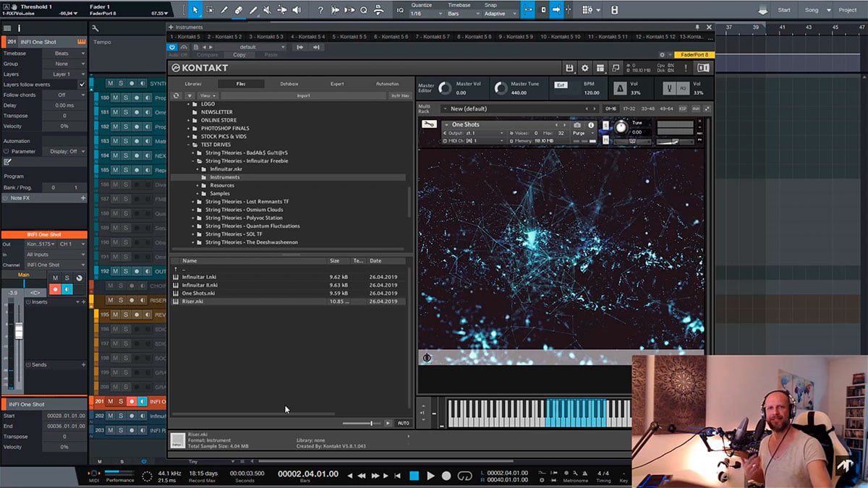Open the Follow chords Off dropdown
This screenshot has height=488, width=868.
[66, 95]
